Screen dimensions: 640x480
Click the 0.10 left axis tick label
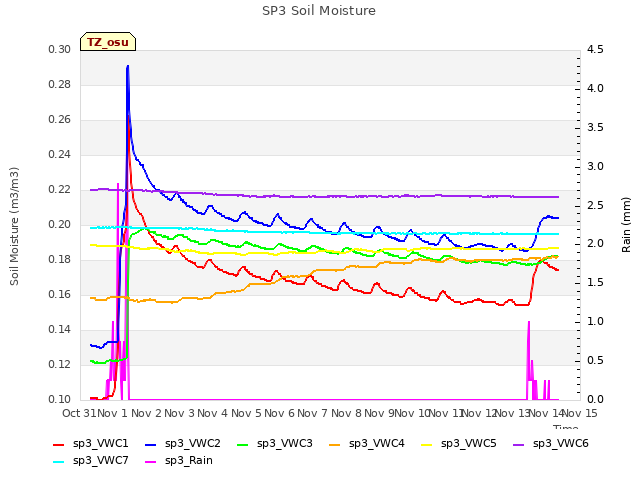60,399
